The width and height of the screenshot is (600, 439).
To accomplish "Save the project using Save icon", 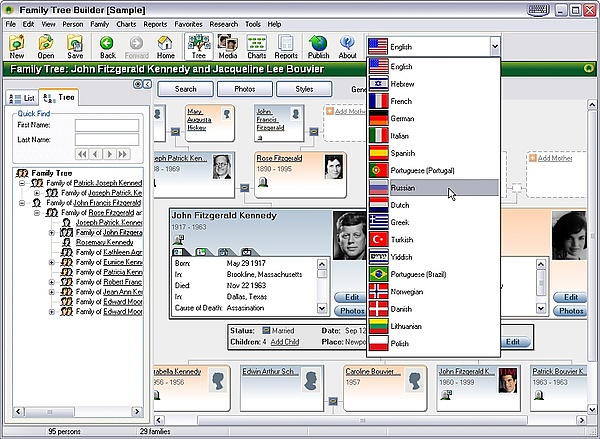I will tap(75, 46).
